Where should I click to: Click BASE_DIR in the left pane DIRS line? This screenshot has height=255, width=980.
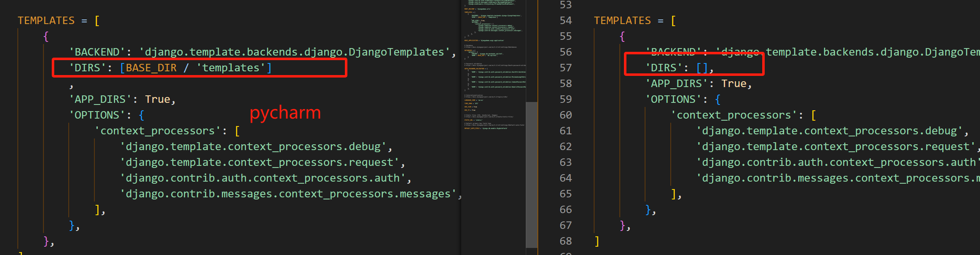point(151,68)
